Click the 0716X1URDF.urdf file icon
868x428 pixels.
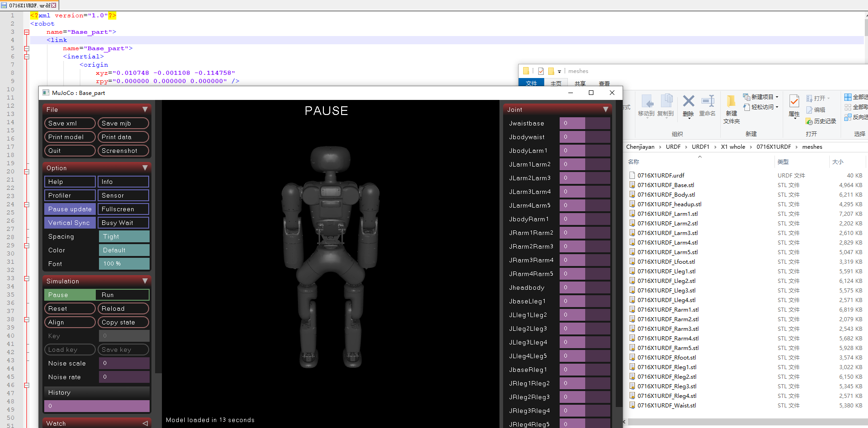point(632,175)
